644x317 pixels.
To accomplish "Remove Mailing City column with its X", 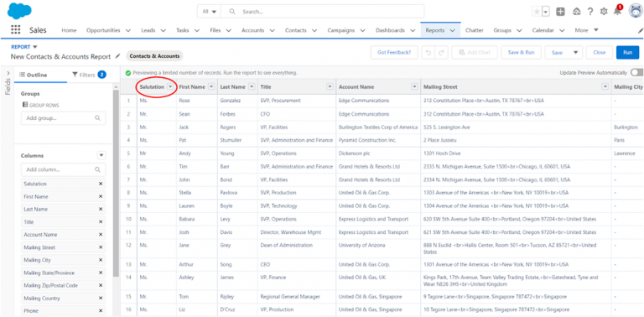I will pyautogui.click(x=101, y=260).
